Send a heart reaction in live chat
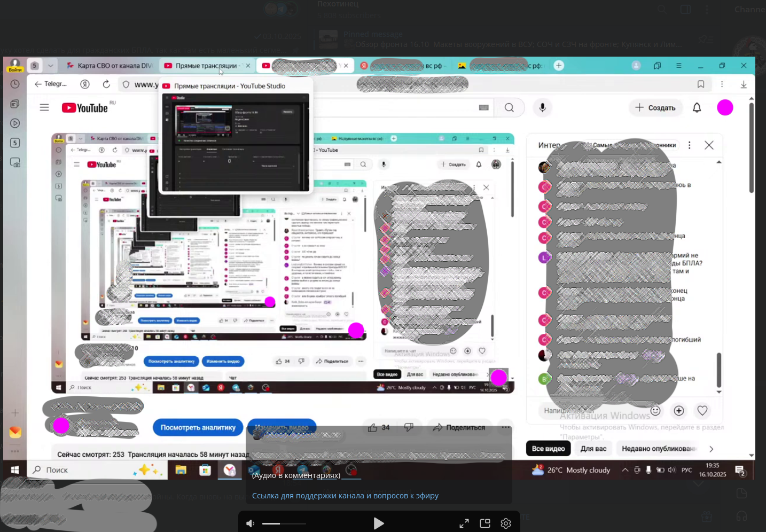The image size is (766, 532). coord(702,410)
